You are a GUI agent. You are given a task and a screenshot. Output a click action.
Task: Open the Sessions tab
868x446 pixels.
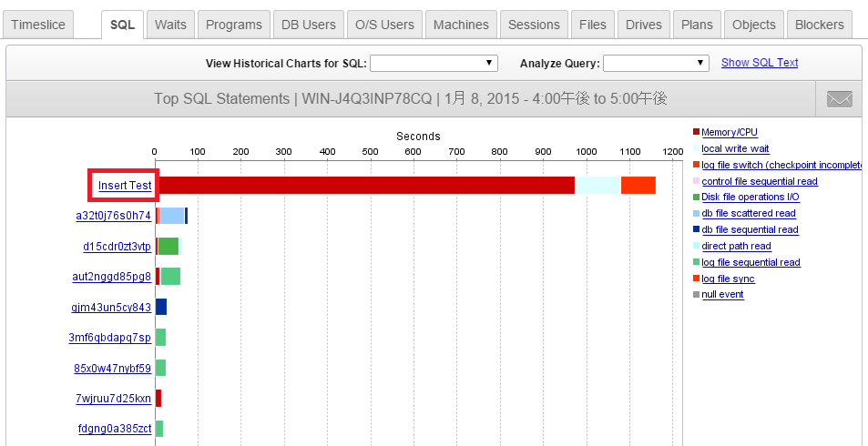click(534, 25)
